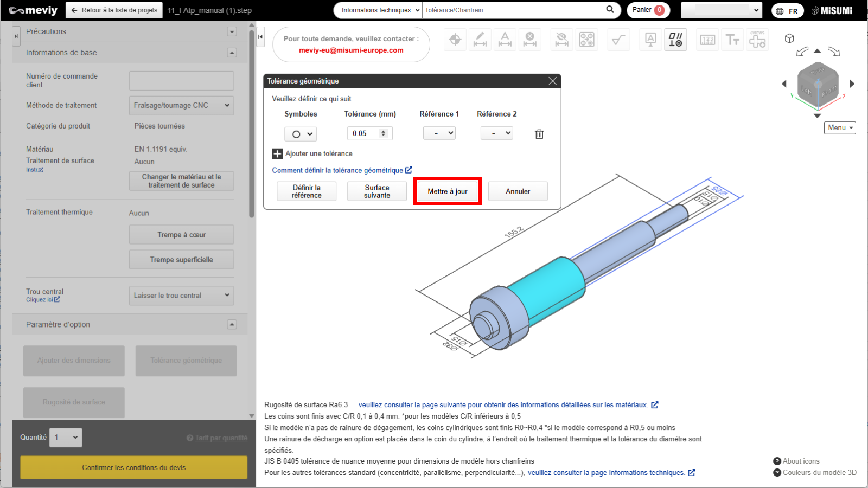Viewport: 868px width, 488px height.
Task: Toggle the 'Ajouter une tolérance' plus box
Action: pos(277,154)
